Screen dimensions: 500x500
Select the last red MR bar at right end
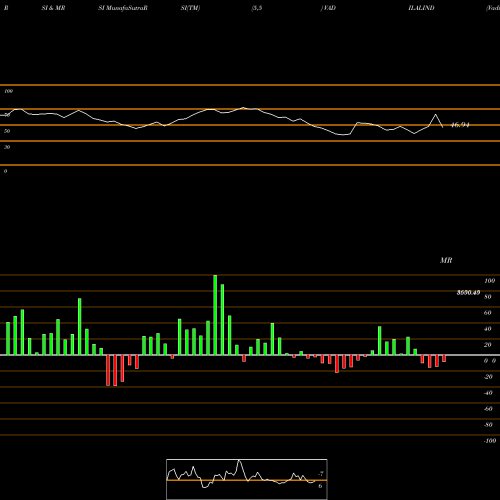444,358
